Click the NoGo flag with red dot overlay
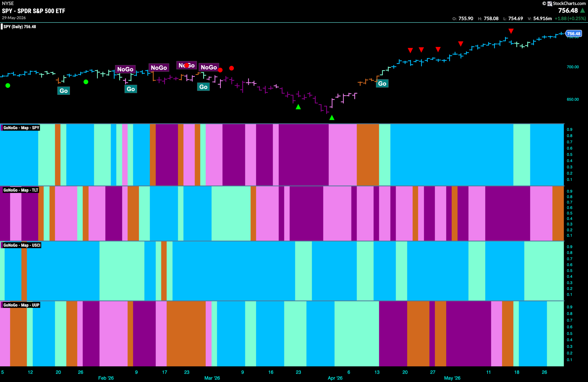The image size is (588, 382). [x=187, y=65]
